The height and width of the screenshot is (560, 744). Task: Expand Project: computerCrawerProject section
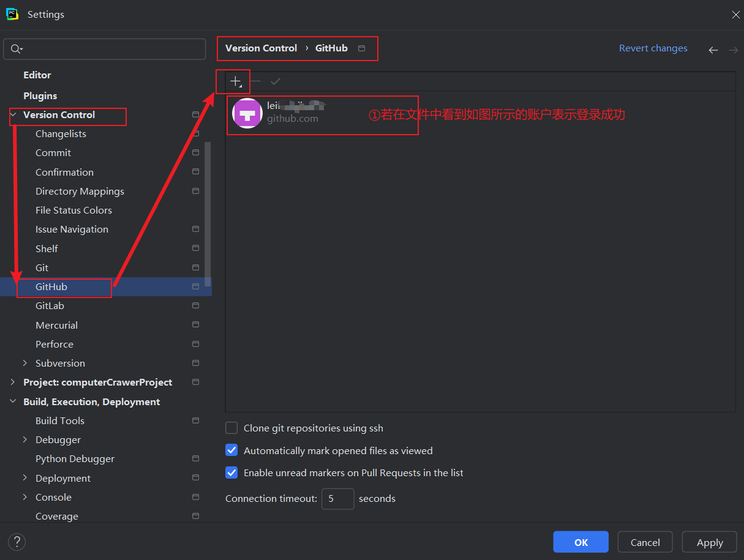pos(13,382)
